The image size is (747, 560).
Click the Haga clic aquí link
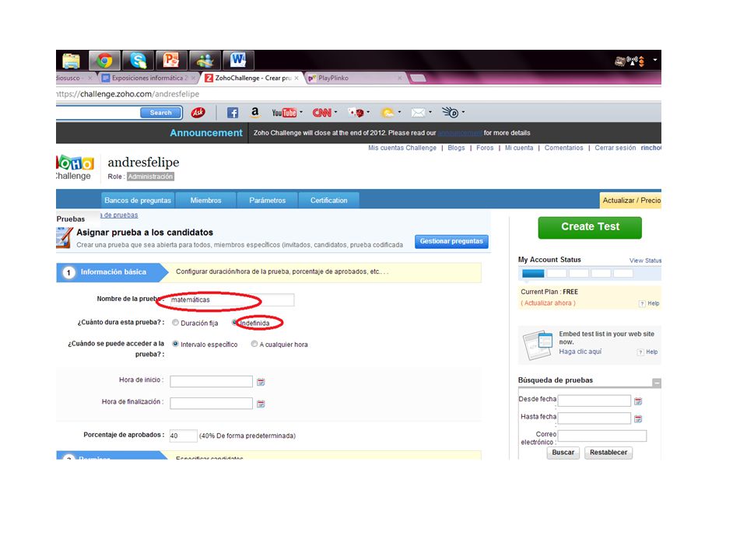point(580,352)
